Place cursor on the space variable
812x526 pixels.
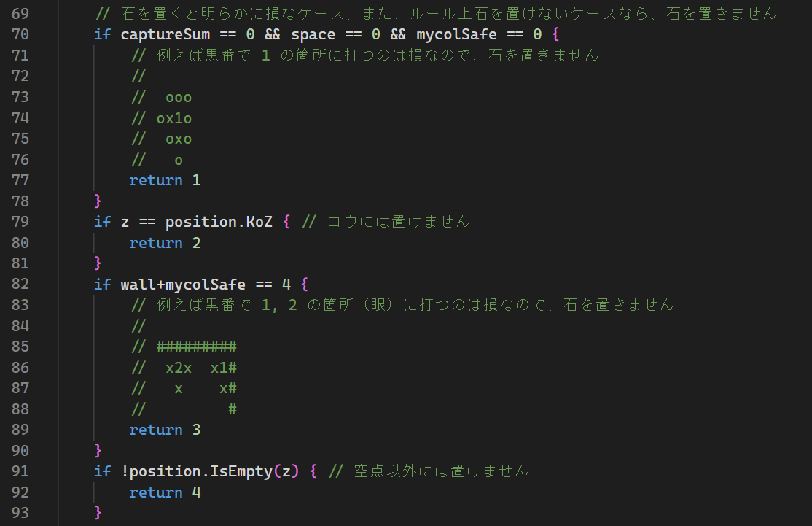pyautogui.click(x=313, y=34)
